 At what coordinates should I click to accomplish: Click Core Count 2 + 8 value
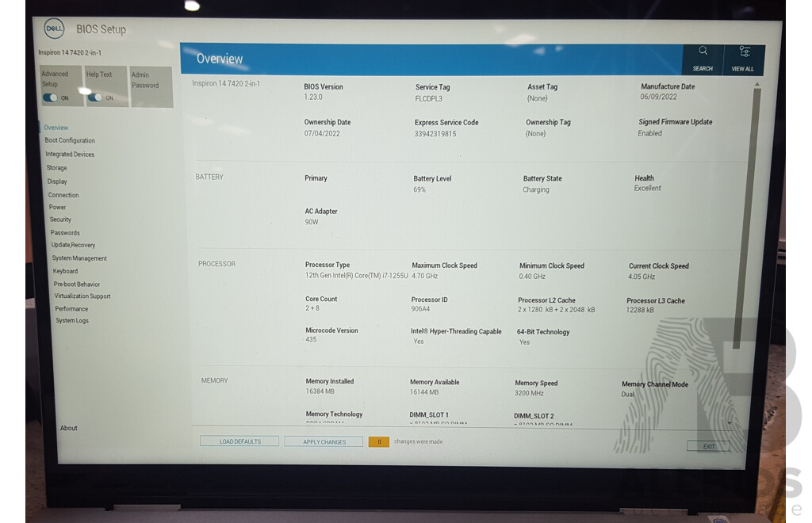tap(312, 308)
